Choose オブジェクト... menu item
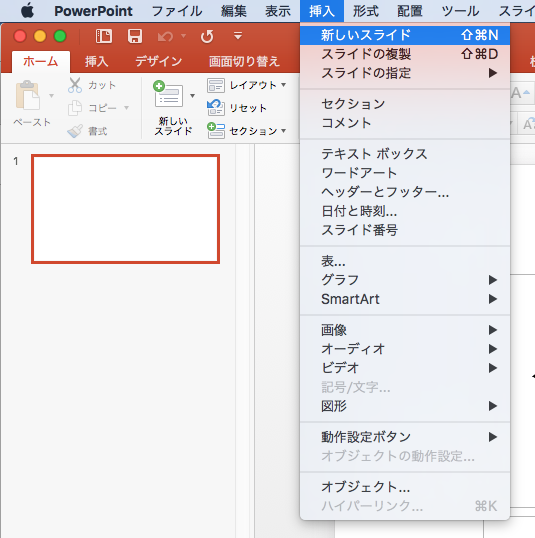Screen dimensions: 535x538 [x=405, y=487]
